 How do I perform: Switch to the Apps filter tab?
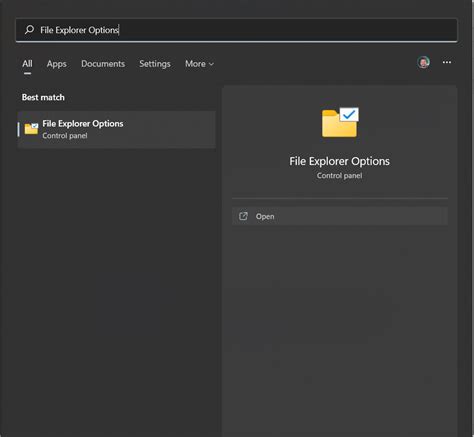click(x=56, y=64)
